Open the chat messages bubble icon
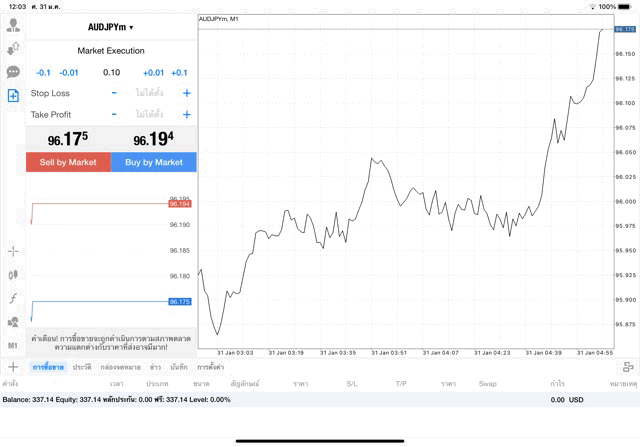This screenshot has height=447, width=640. click(13, 72)
